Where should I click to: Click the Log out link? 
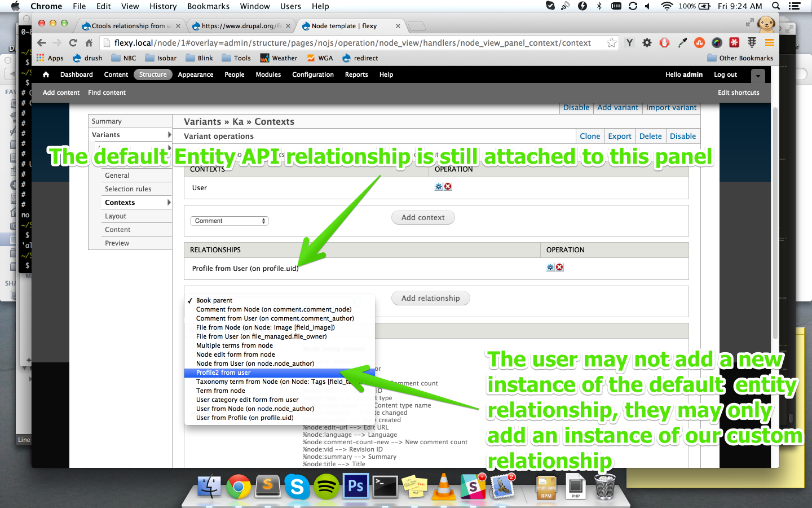725,75
